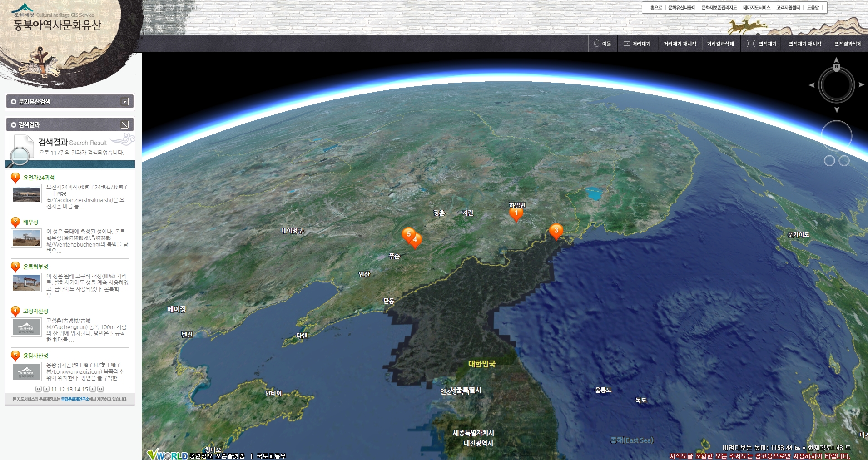
Task: Go to results page 11
Action: [x=54, y=390]
